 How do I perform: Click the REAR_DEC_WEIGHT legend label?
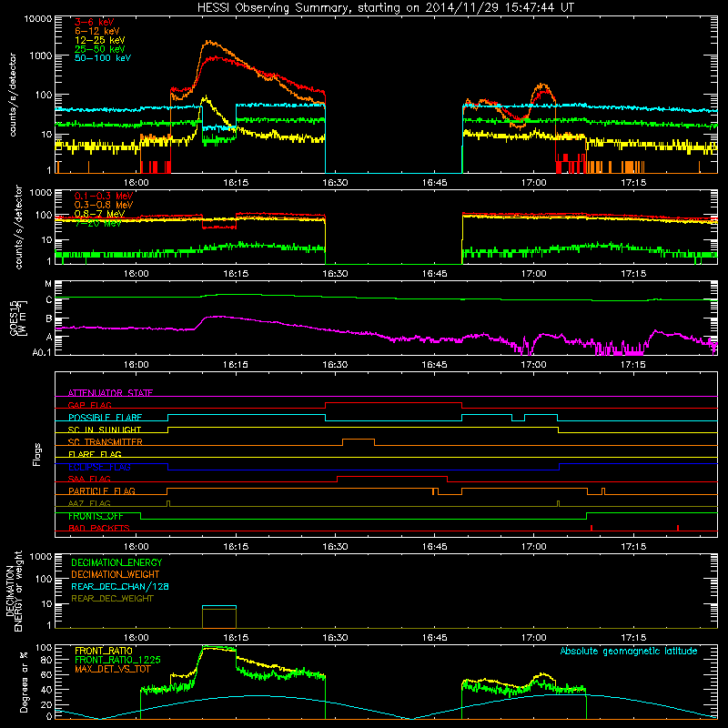(112, 599)
